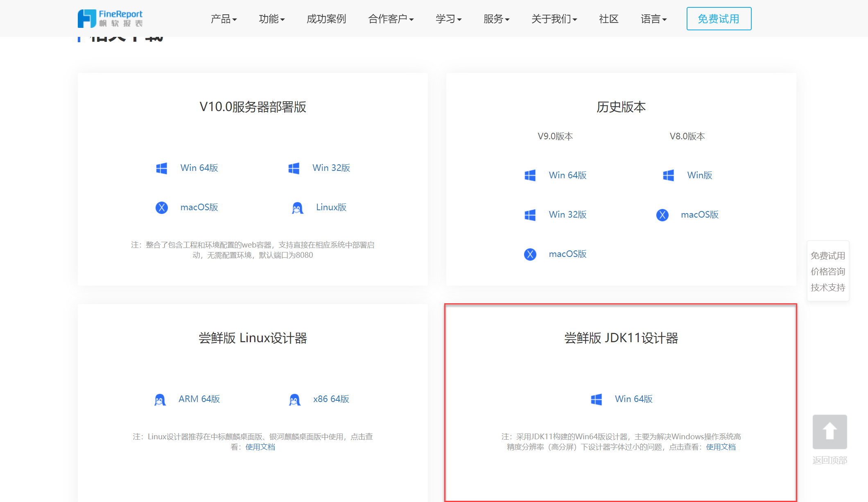Image resolution: width=868 pixels, height=502 pixels.
Task: Expand the 功能 dropdown menu
Action: (x=271, y=19)
